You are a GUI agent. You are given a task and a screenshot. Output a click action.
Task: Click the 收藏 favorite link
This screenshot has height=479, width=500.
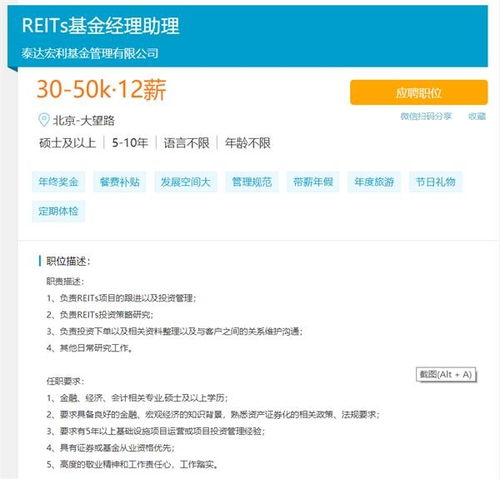[477, 116]
